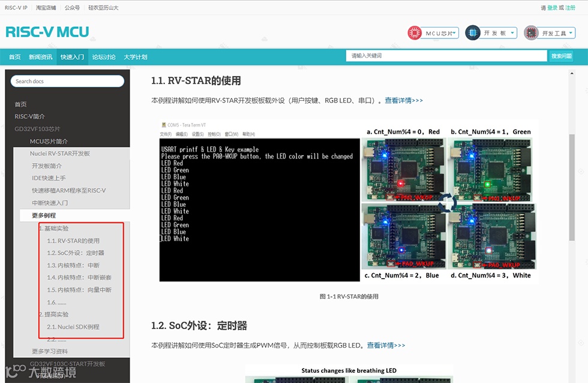Click the red MCU chip icon

coord(415,33)
